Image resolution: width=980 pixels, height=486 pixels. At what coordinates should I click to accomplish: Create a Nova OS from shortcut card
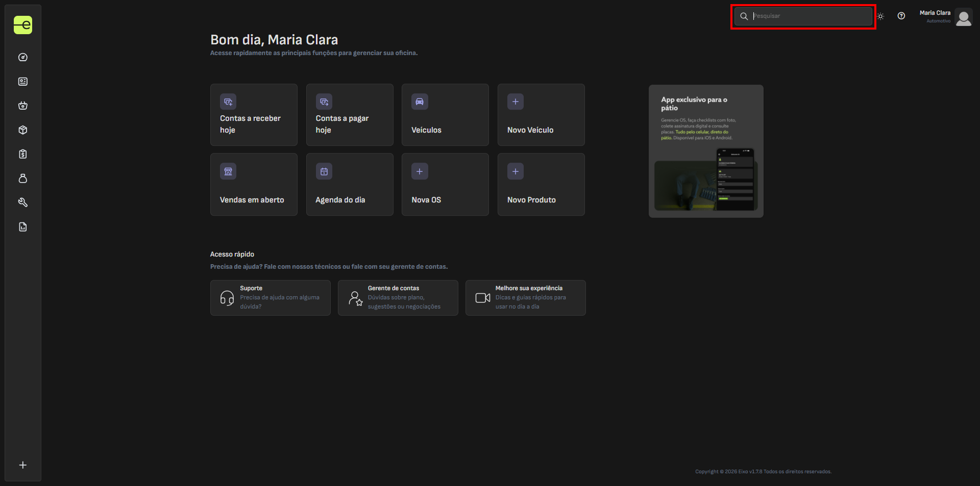tap(445, 185)
